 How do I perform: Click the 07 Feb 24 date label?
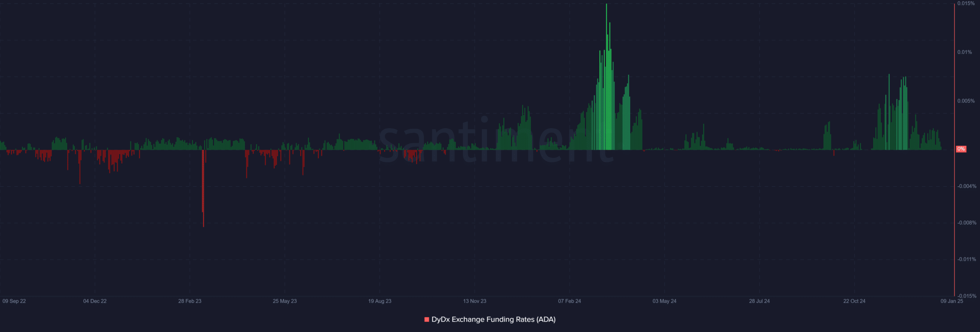(570, 301)
